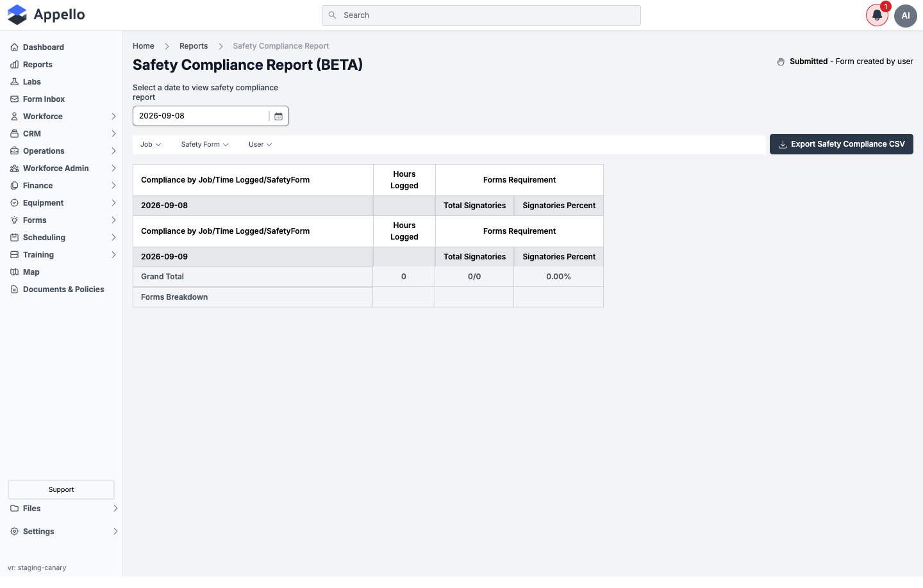Expand the Scheduling sidebar section
This screenshot has width=923, height=588.
63,238
